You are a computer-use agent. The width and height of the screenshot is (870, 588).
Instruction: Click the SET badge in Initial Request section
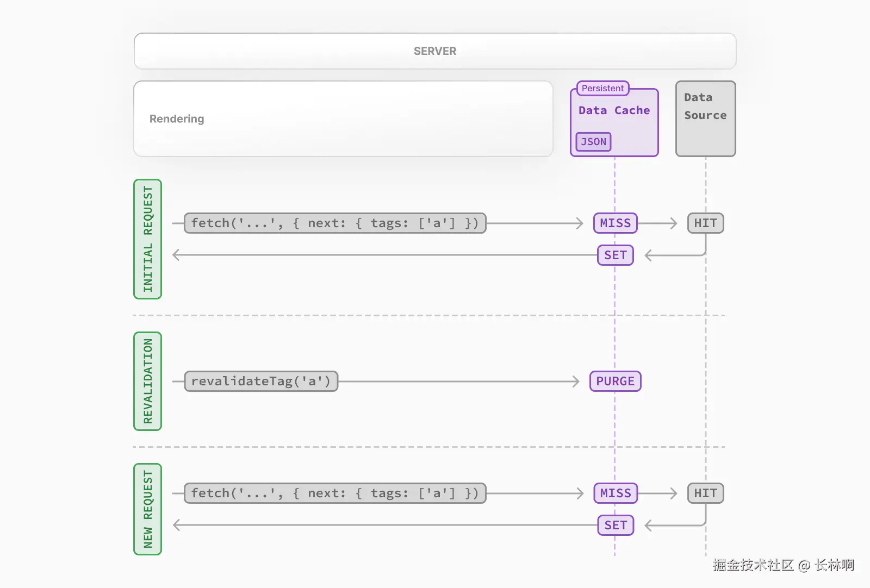(615, 255)
